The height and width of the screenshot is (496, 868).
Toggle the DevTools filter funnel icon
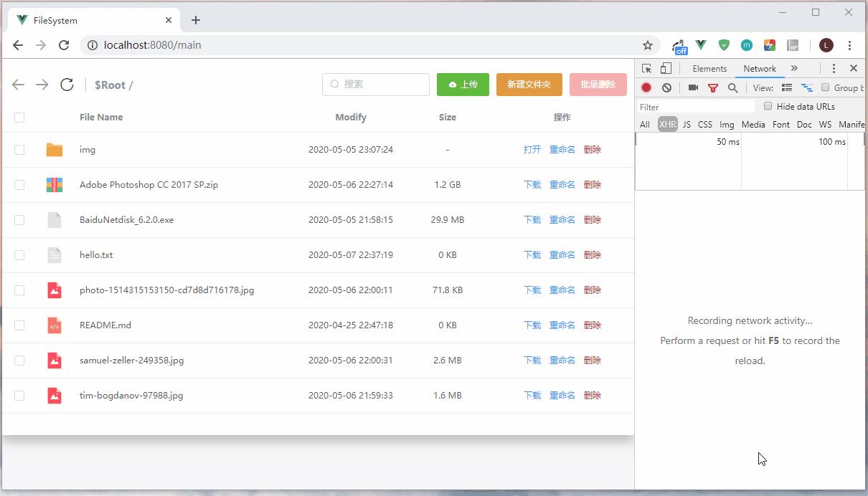(x=713, y=87)
